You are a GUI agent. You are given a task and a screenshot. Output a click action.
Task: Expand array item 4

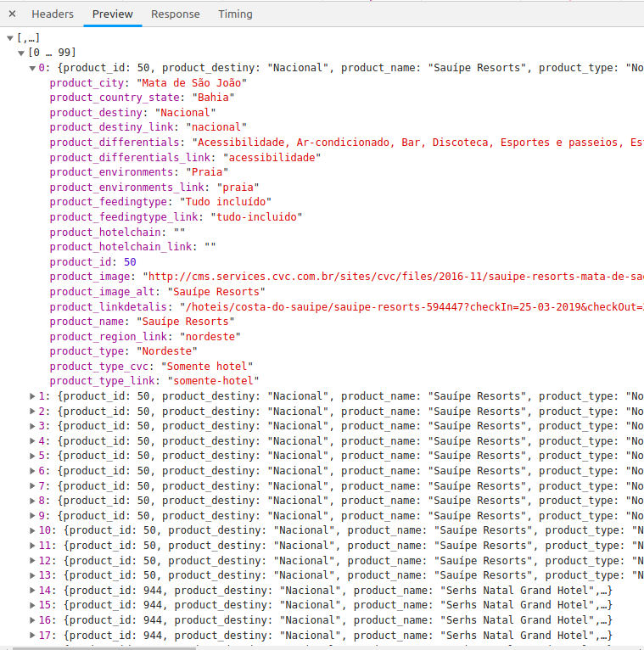click(x=32, y=441)
